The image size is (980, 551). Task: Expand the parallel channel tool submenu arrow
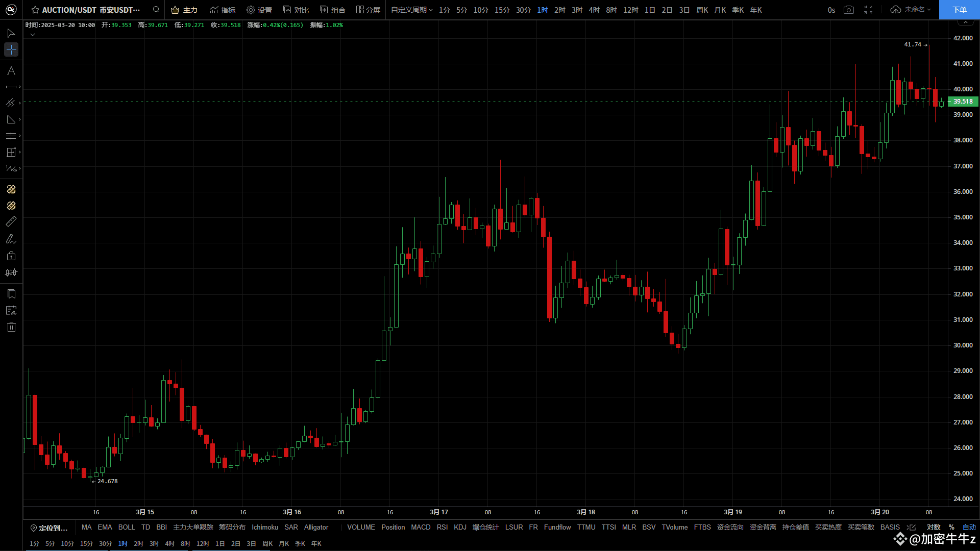click(x=20, y=103)
